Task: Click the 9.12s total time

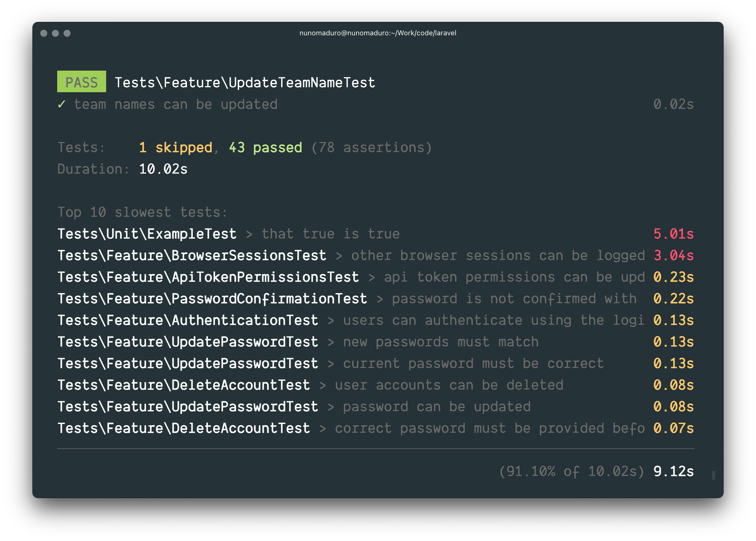Action: (673, 471)
